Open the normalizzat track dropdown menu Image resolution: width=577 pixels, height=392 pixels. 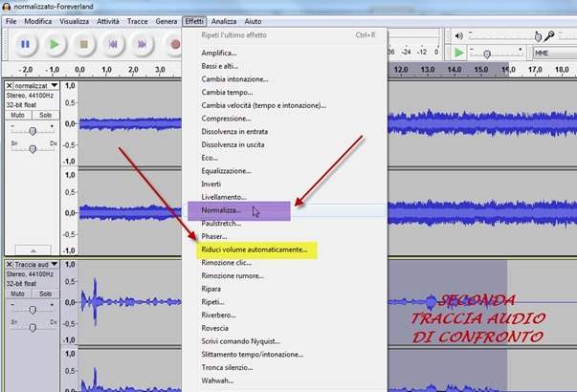coord(55,85)
